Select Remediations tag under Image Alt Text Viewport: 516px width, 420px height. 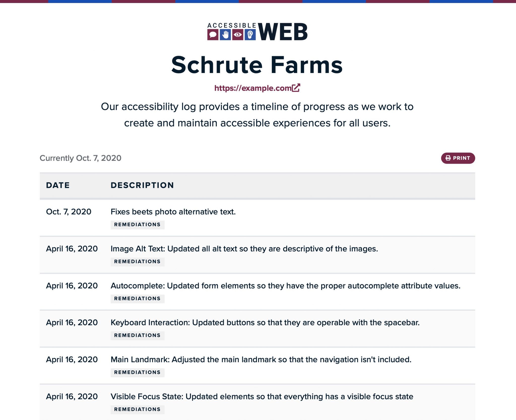coord(137,262)
